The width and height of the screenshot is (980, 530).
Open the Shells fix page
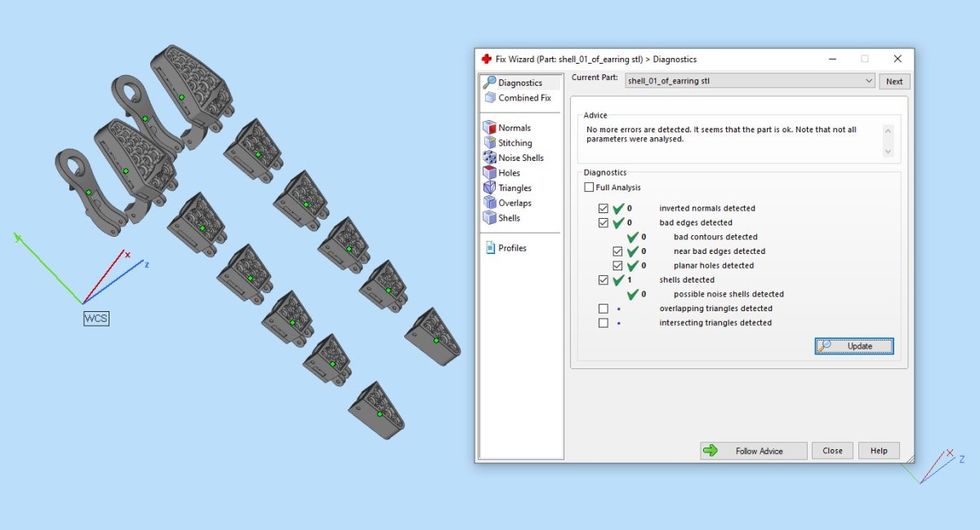pyautogui.click(x=508, y=218)
